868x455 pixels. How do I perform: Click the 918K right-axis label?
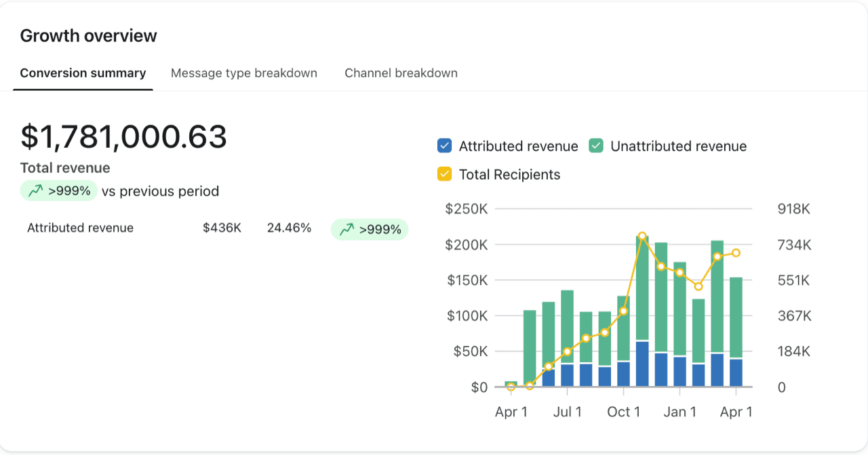pos(794,209)
